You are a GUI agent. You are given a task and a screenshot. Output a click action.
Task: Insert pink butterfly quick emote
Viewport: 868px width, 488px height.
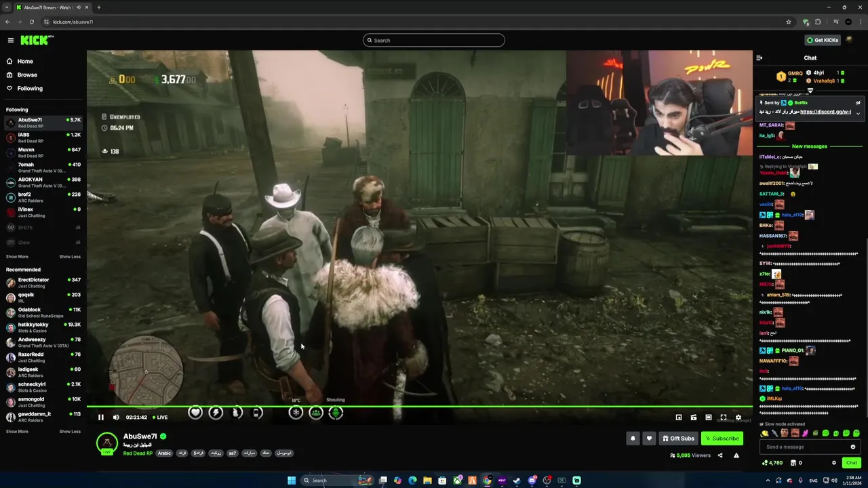click(806, 433)
